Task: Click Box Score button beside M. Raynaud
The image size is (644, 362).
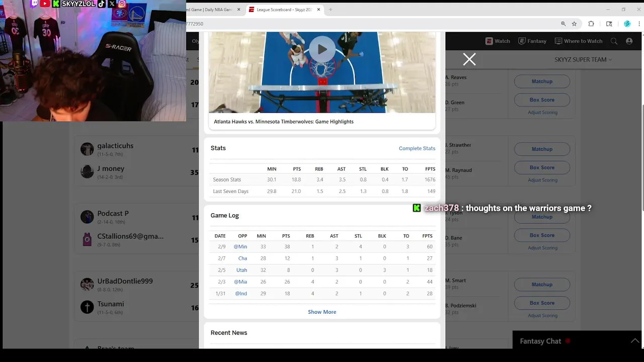Action: click(542, 168)
